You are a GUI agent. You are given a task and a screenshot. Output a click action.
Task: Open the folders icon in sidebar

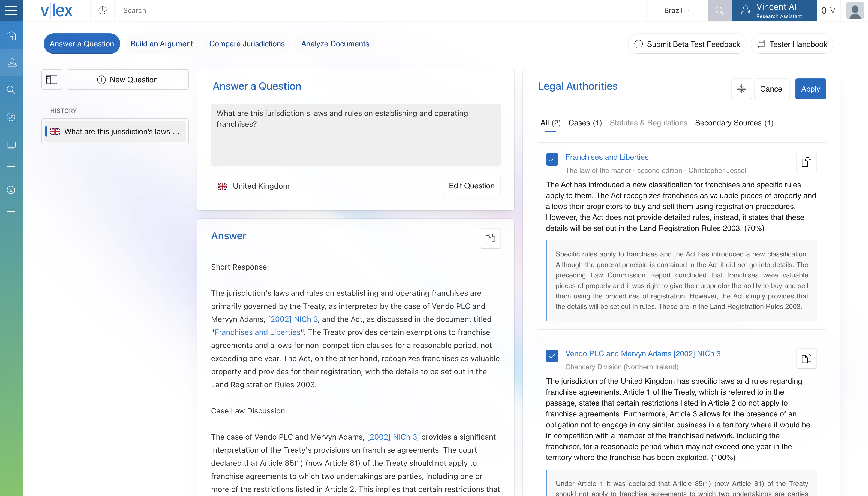coord(11,144)
